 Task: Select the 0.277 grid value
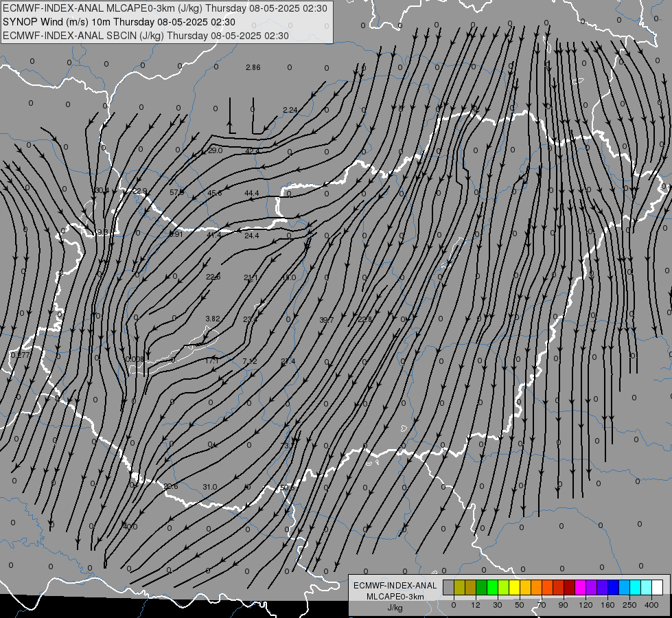[x=20, y=355]
